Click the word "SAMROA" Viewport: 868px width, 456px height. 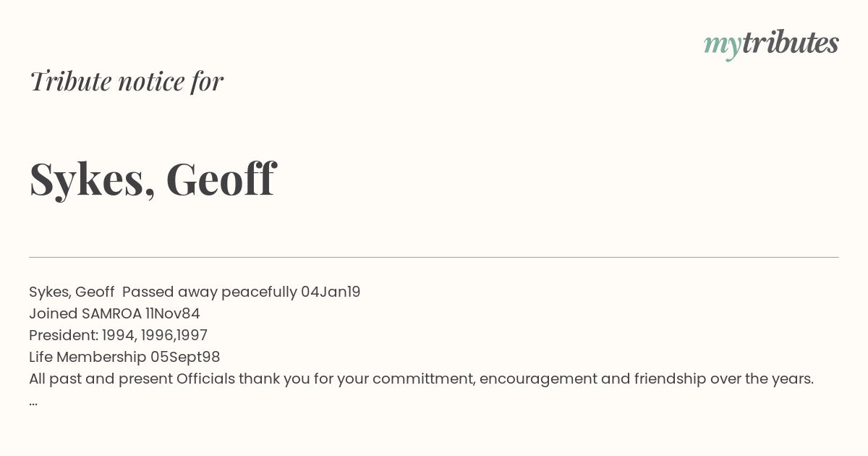pos(111,313)
